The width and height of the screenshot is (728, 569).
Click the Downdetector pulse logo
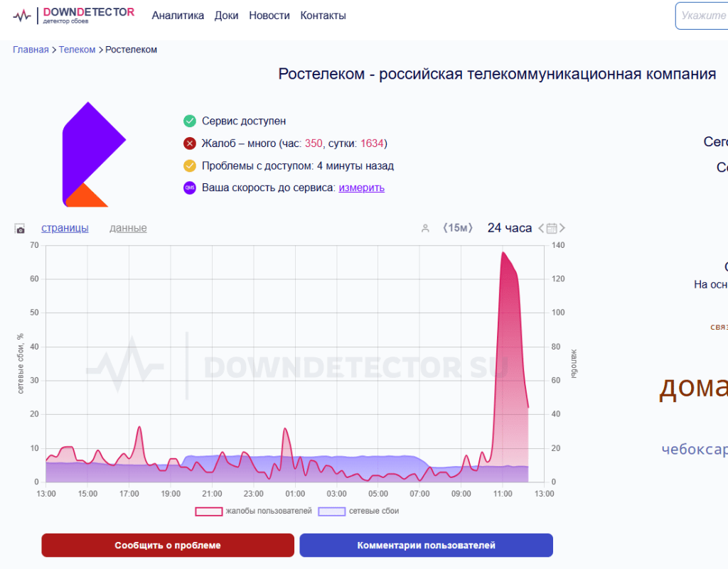[x=22, y=16]
